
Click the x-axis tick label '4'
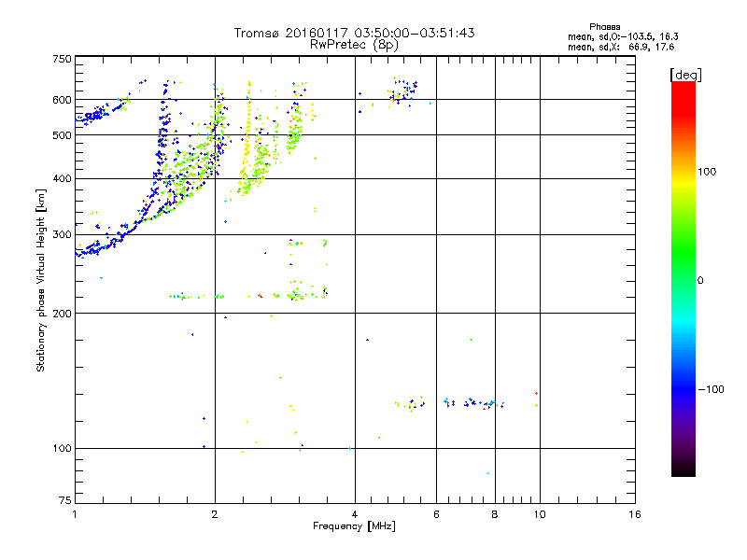tap(355, 514)
